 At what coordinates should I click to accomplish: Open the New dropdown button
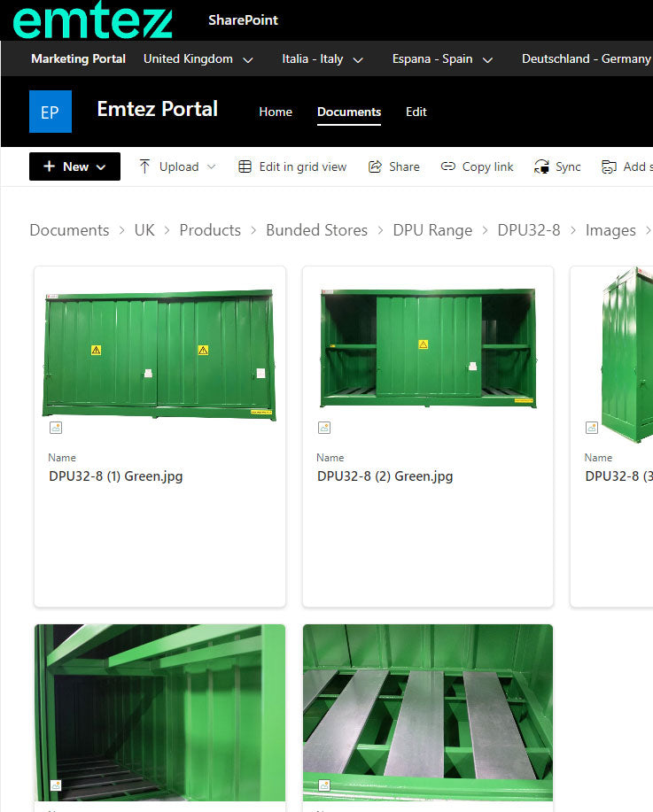[74, 166]
